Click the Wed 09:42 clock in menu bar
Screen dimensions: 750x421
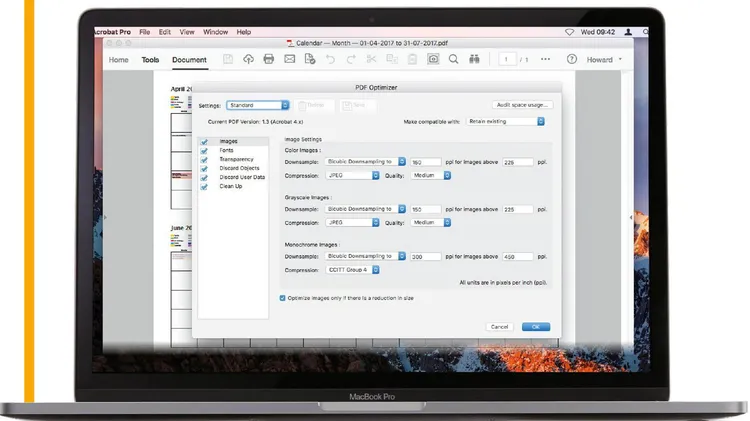pyautogui.click(x=598, y=32)
